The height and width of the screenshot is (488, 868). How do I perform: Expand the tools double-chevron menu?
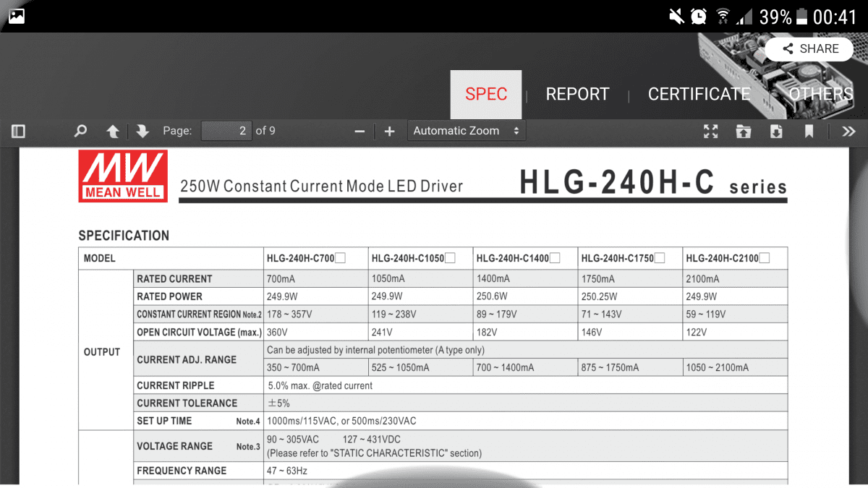click(x=849, y=131)
